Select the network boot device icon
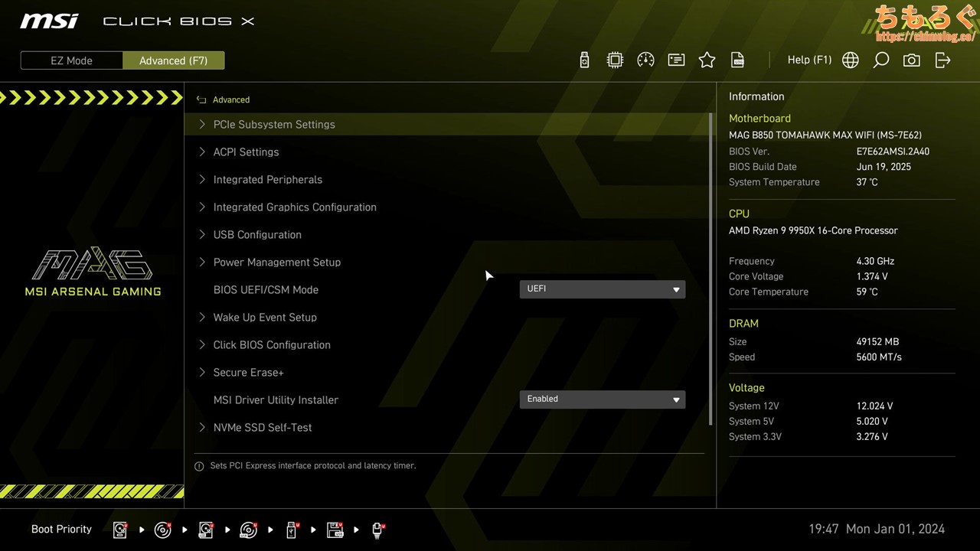The height and width of the screenshot is (551, 980). 377,530
